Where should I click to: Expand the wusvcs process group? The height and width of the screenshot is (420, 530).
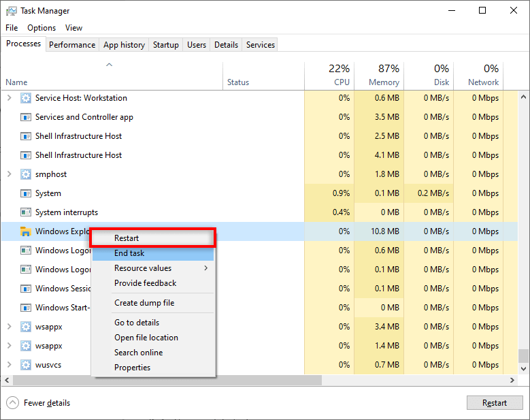pyautogui.click(x=10, y=365)
